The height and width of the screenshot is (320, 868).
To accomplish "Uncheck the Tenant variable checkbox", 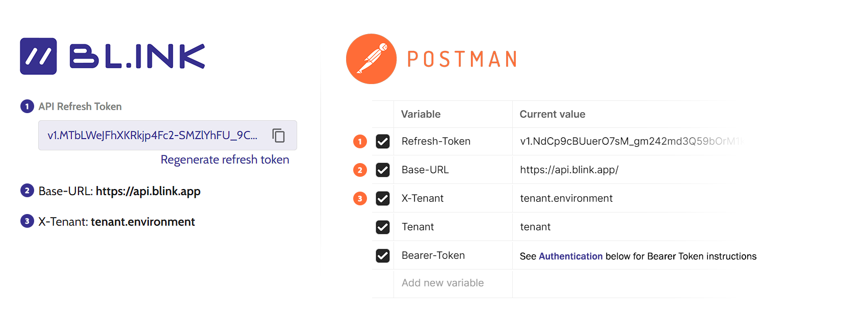I will 383,227.
